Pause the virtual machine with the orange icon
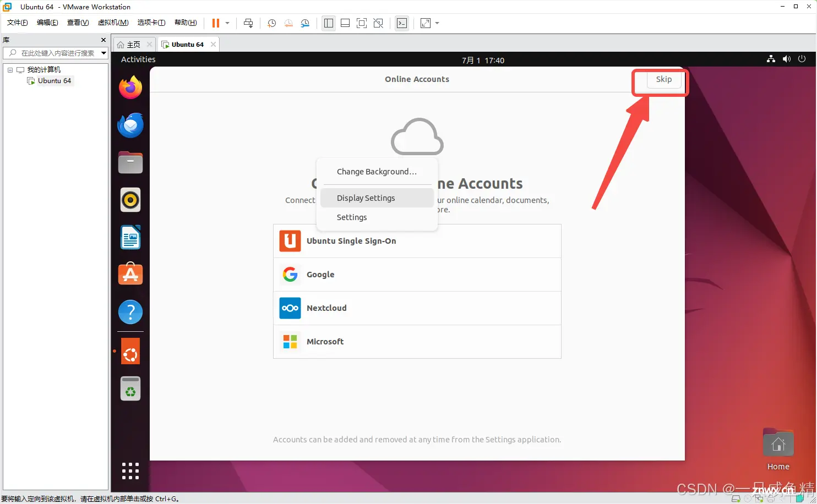817x504 pixels. click(x=216, y=23)
